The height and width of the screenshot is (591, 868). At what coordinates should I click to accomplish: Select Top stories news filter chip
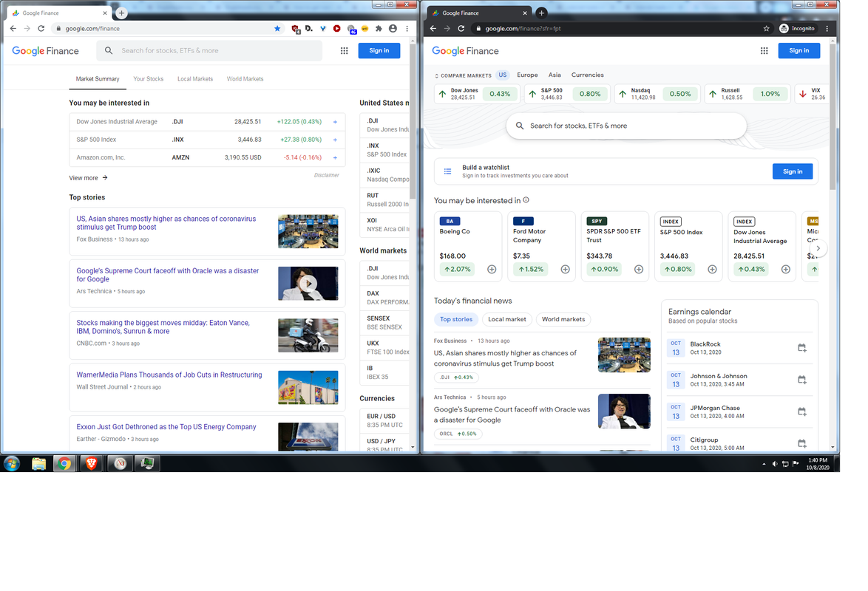click(456, 319)
